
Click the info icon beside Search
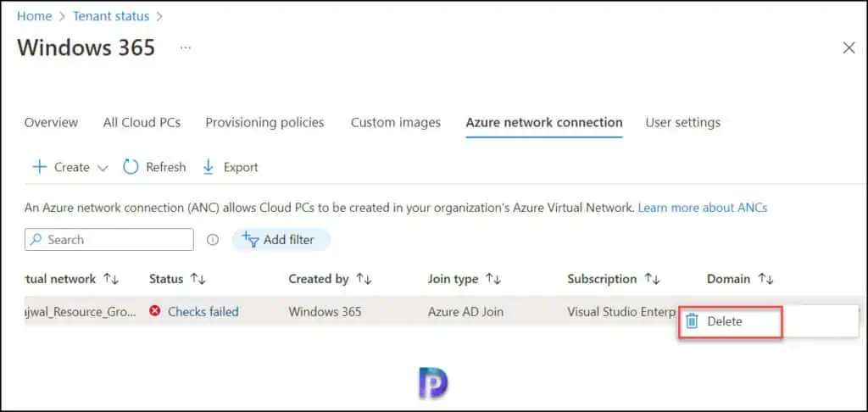click(213, 240)
